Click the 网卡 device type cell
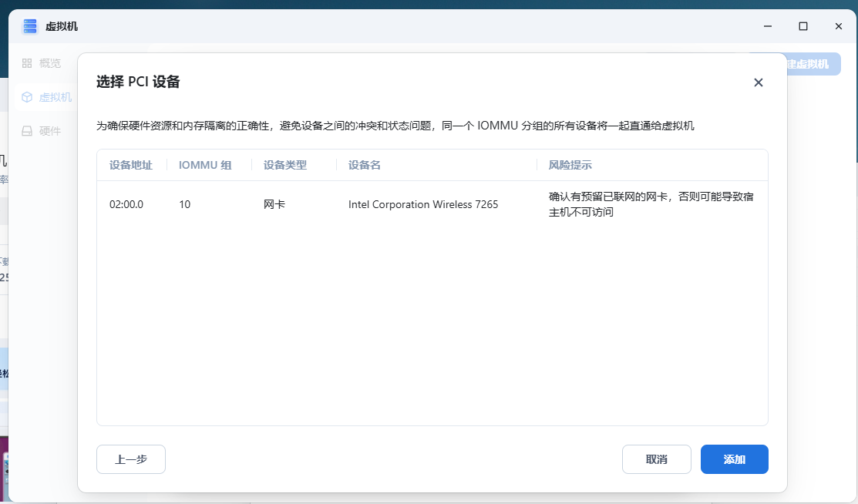The width and height of the screenshot is (858, 504). point(274,205)
